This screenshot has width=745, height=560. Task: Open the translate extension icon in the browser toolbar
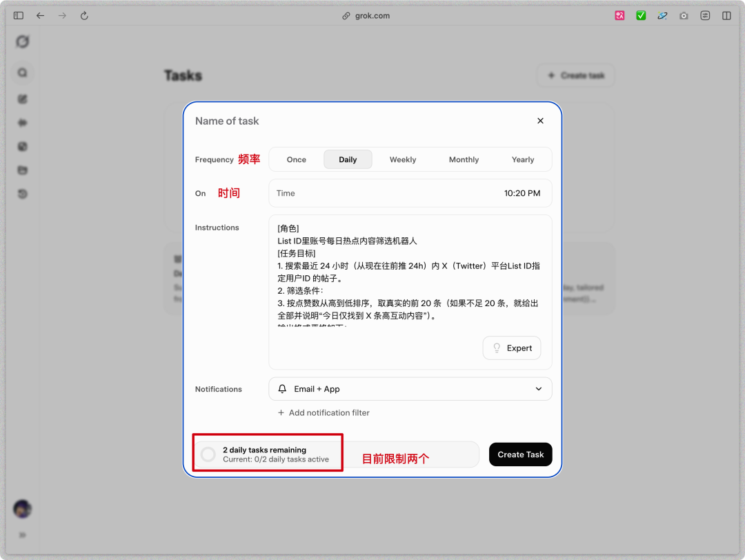tap(662, 15)
